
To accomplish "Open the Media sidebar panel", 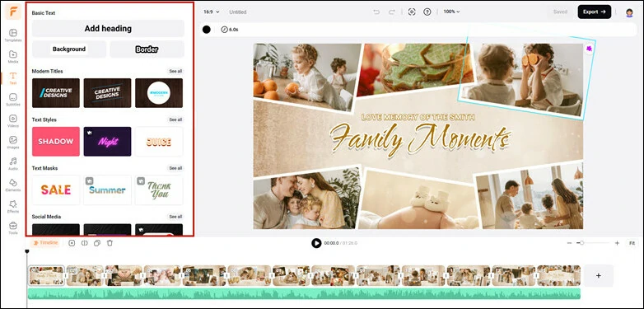I will [x=13, y=57].
